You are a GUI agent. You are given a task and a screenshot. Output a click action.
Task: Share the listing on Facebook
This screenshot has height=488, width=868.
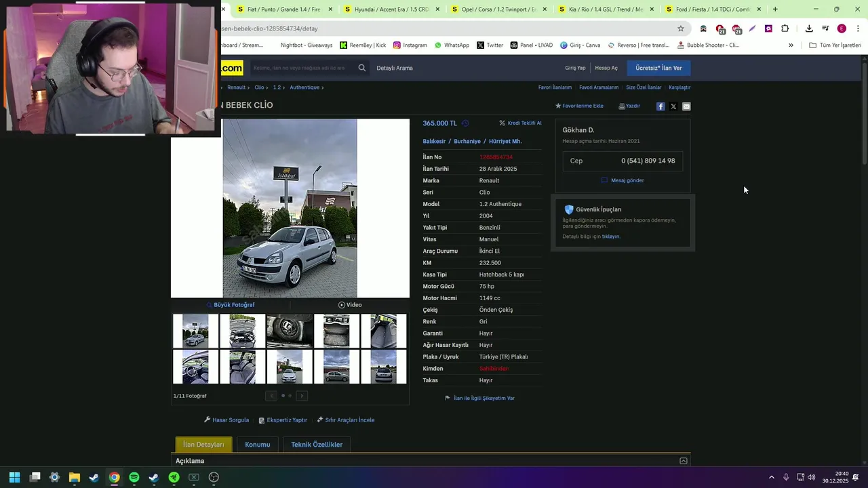click(x=660, y=106)
